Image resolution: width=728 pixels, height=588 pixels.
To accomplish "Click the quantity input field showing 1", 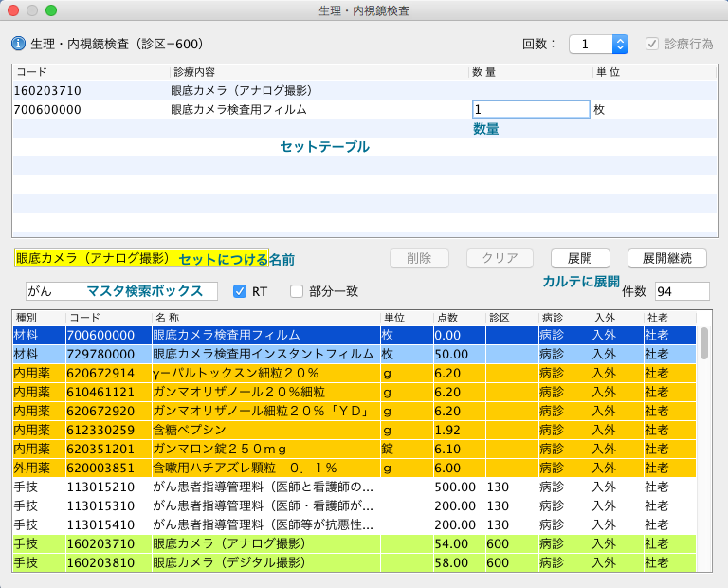I will coord(531,109).
